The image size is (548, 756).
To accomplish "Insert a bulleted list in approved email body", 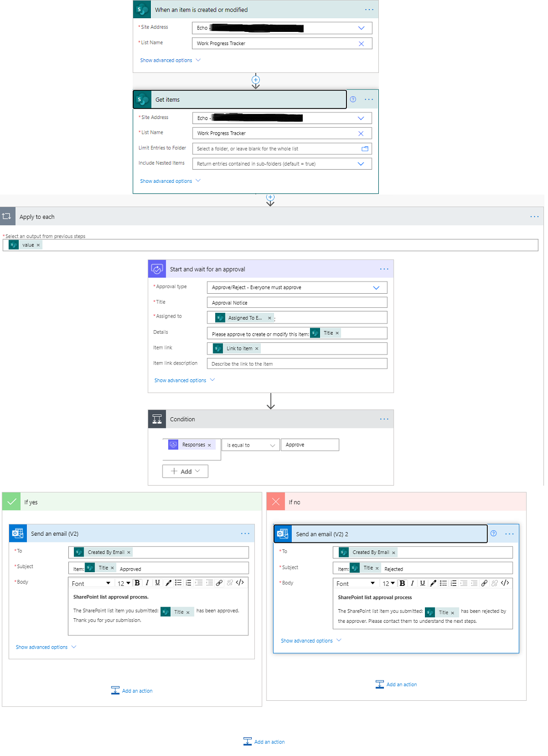I will click(x=178, y=583).
